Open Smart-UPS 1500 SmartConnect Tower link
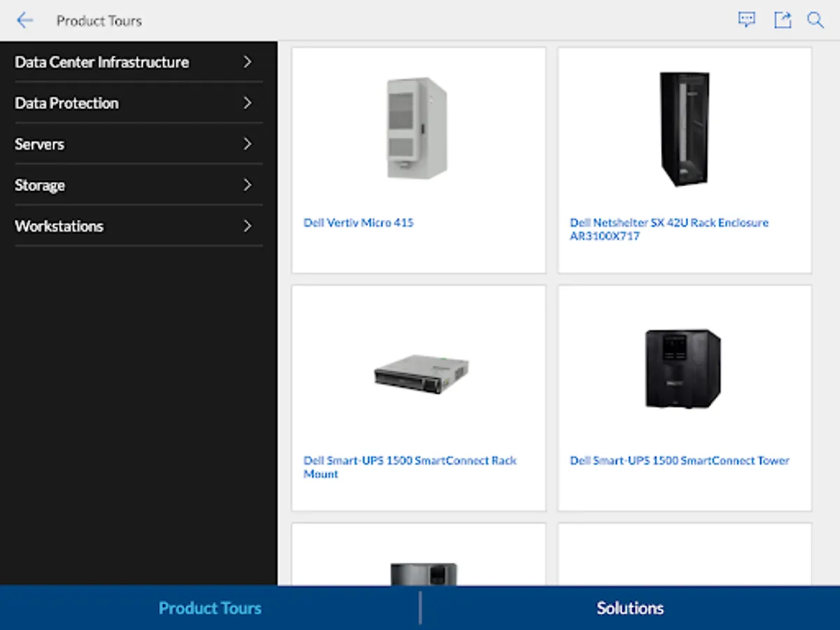 pyautogui.click(x=680, y=461)
